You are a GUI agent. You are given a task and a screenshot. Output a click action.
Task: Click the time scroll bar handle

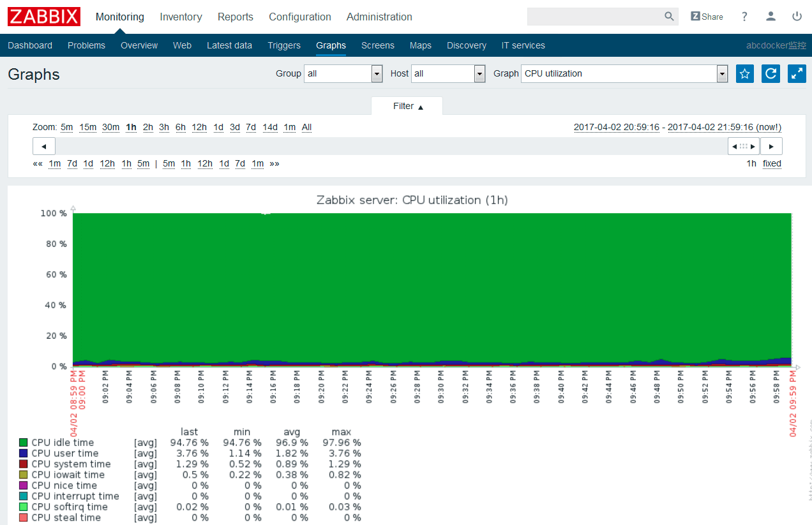744,146
